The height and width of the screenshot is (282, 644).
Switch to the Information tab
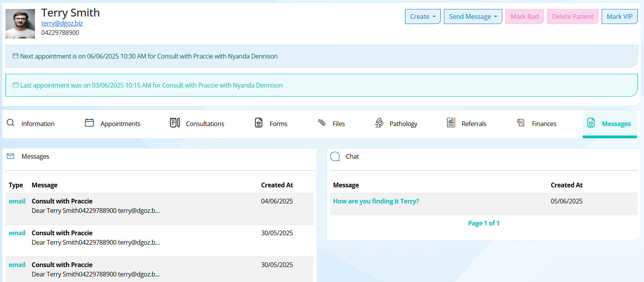click(38, 124)
